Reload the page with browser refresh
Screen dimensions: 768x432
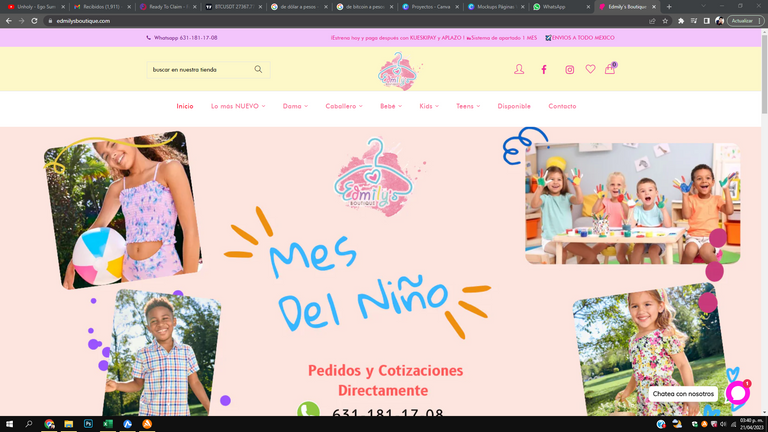click(34, 21)
